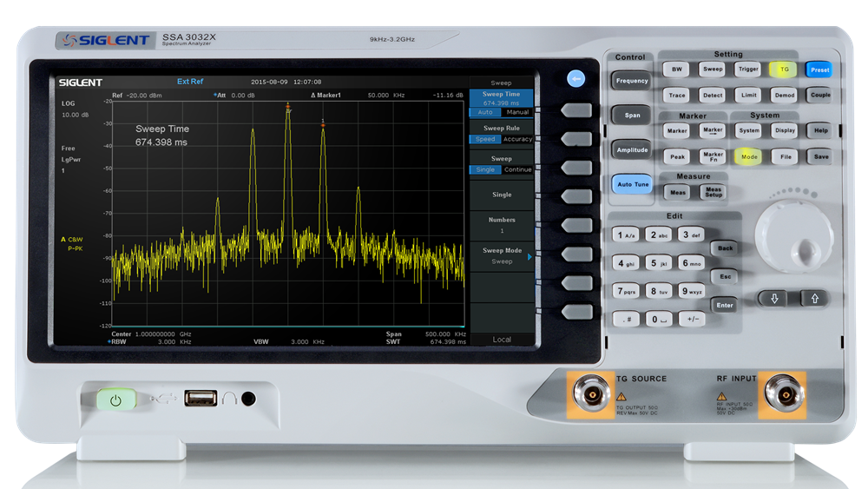This screenshot has width=868, height=489.
Task: Toggle Sweep to Continue mode
Action: point(517,170)
